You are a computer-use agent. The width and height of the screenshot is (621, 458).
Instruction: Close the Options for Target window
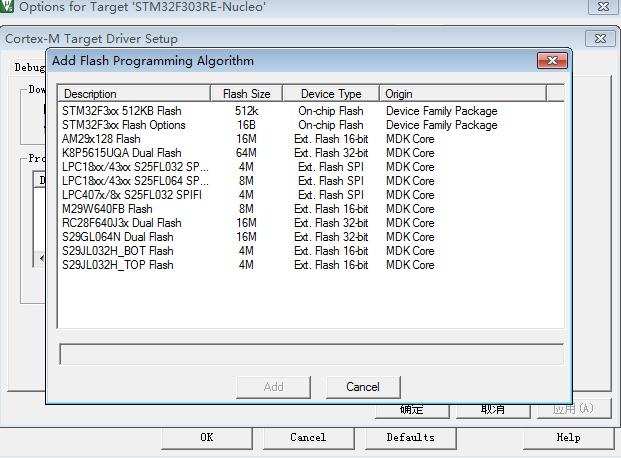pos(603,7)
